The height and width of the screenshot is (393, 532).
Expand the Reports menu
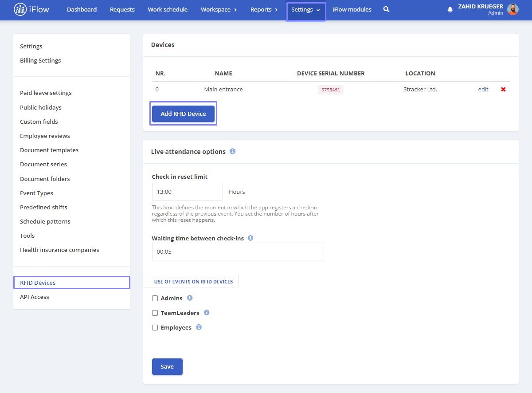264,10
